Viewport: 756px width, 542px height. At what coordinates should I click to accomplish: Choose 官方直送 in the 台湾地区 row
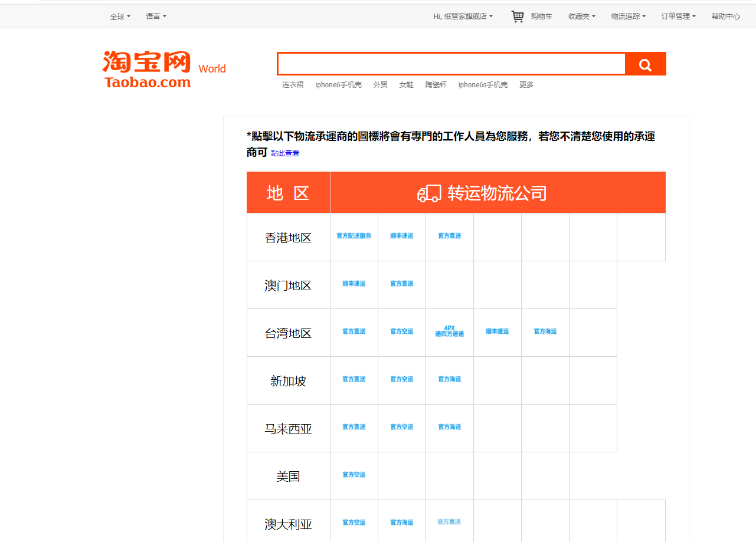354,331
